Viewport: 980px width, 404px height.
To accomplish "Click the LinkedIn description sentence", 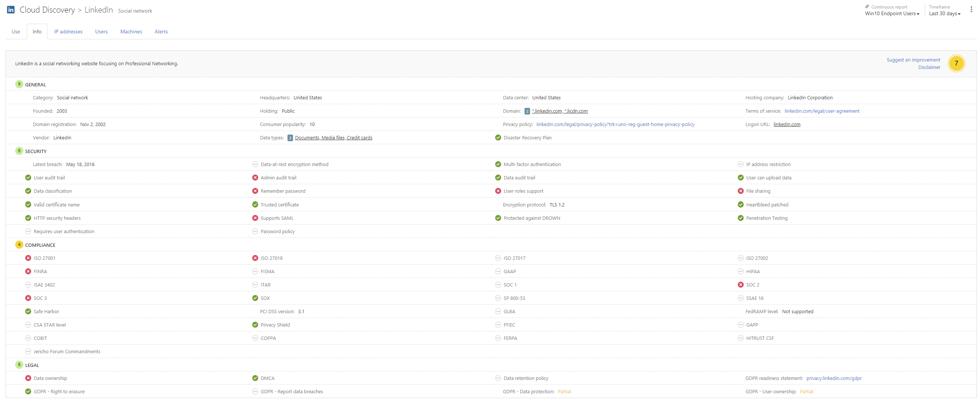I will [97, 63].
